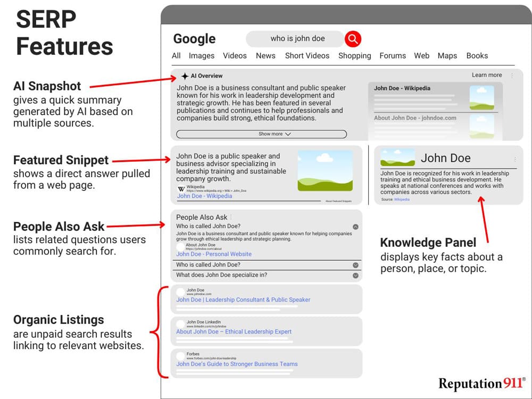This screenshot has height=399, width=532.
Task: Click the About Featured Snippets link
Action: tap(338, 201)
